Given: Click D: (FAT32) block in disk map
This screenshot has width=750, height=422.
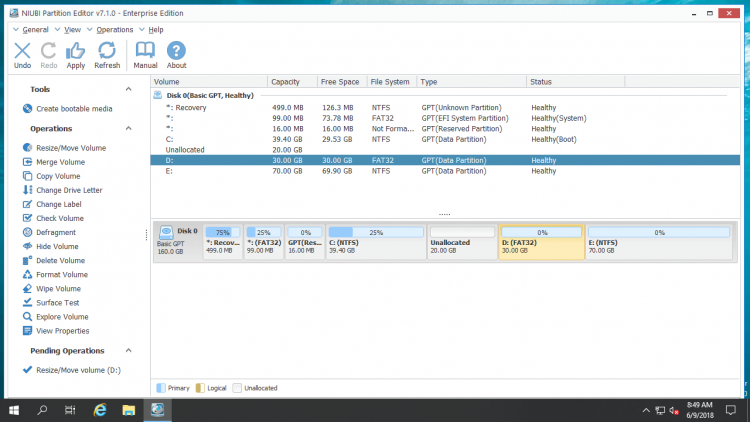Looking at the screenshot, I should click(541, 242).
